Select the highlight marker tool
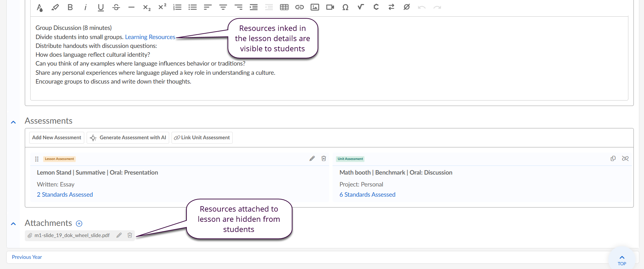The image size is (644, 269). click(x=55, y=7)
